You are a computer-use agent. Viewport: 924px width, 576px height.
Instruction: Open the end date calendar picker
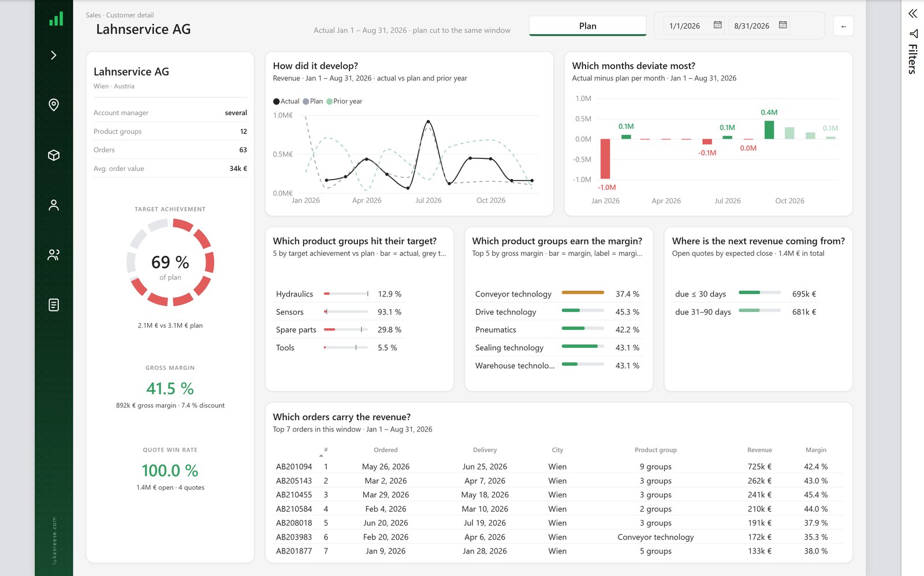point(783,25)
